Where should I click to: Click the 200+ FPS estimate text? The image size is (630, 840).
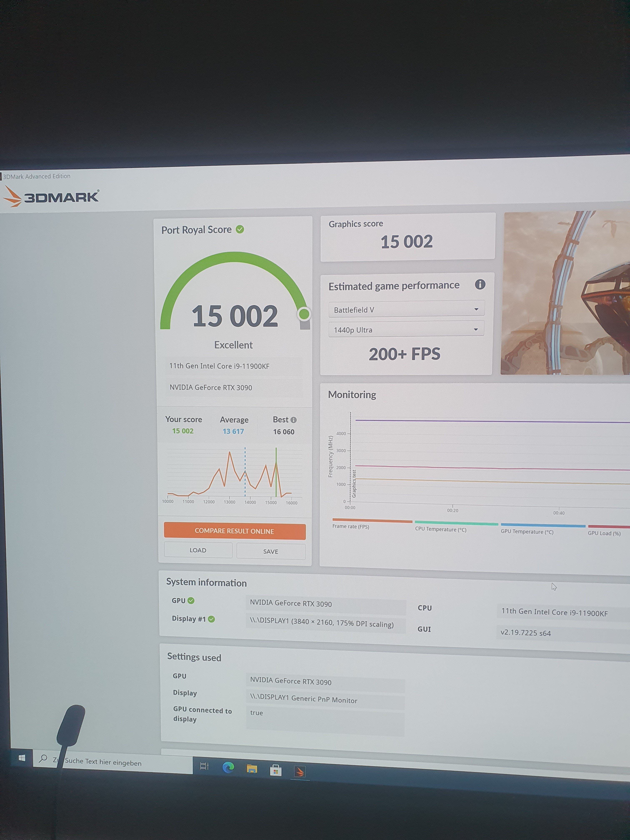point(404,354)
